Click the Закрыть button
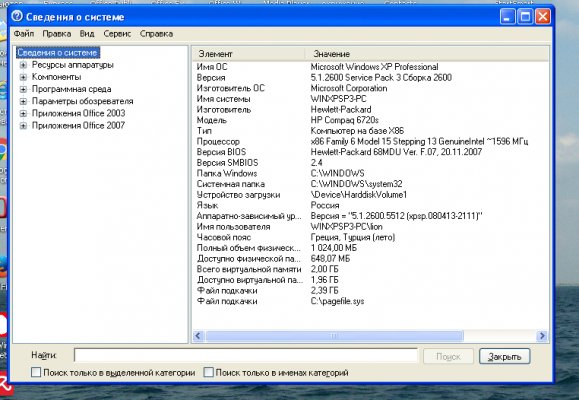The image size is (579, 400). (504, 356)
